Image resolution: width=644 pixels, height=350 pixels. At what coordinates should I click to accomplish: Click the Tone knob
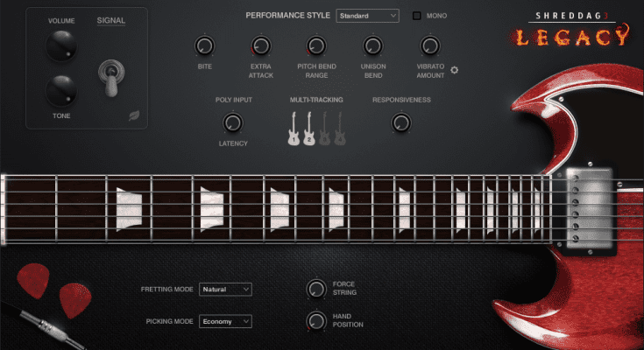click(x=61, y=88)
